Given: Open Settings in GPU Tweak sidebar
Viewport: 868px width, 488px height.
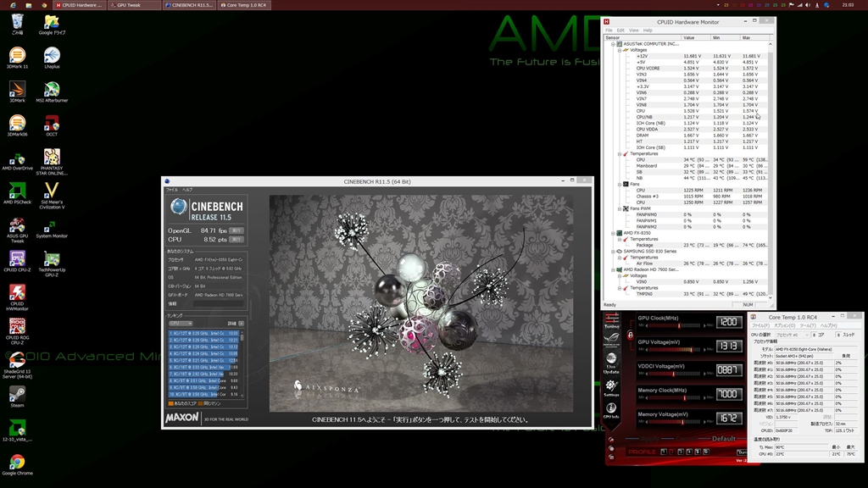Looking at the screenshot, I should point(612,388).
